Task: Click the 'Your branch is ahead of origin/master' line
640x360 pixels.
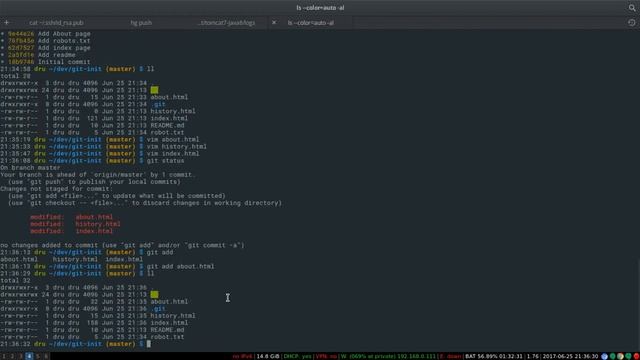Action: click(x=98, y=175)
